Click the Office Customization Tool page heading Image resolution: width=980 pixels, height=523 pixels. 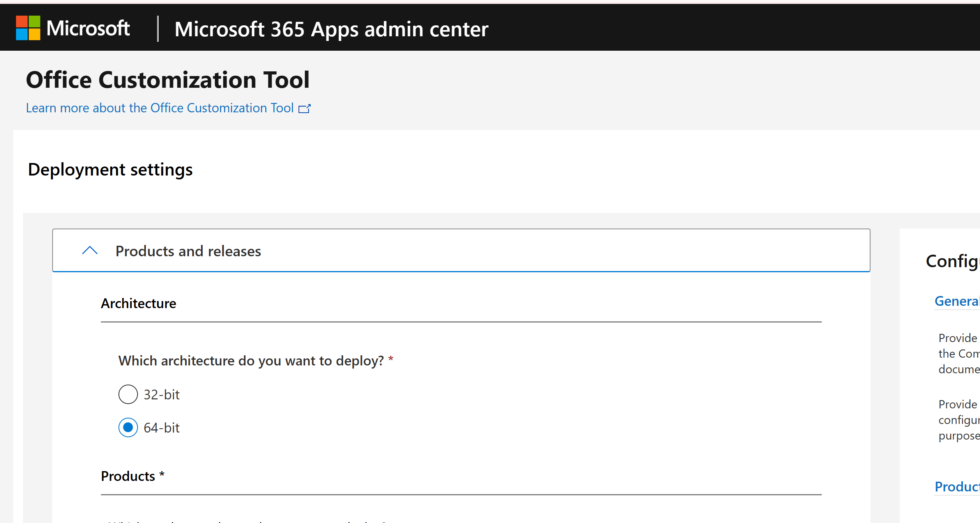[x=168, y=80]
